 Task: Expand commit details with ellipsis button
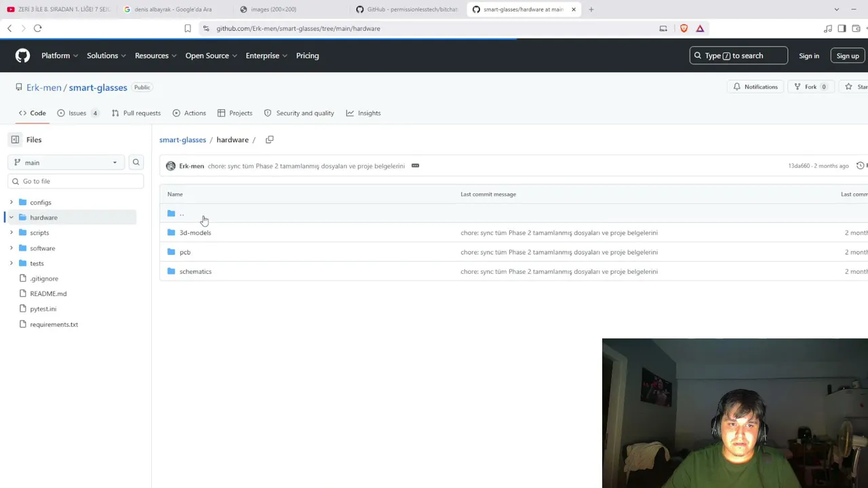pos(415,166)
